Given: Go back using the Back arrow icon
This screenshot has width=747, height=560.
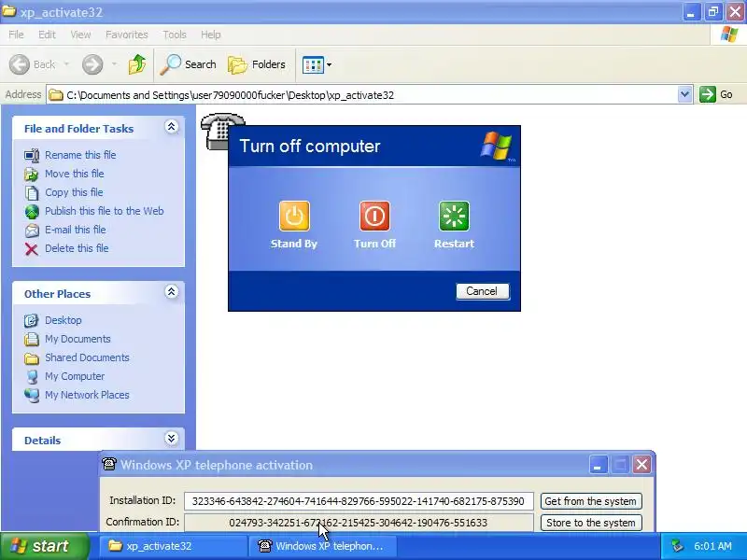Looking at the screenshot, I should [20, 64].
